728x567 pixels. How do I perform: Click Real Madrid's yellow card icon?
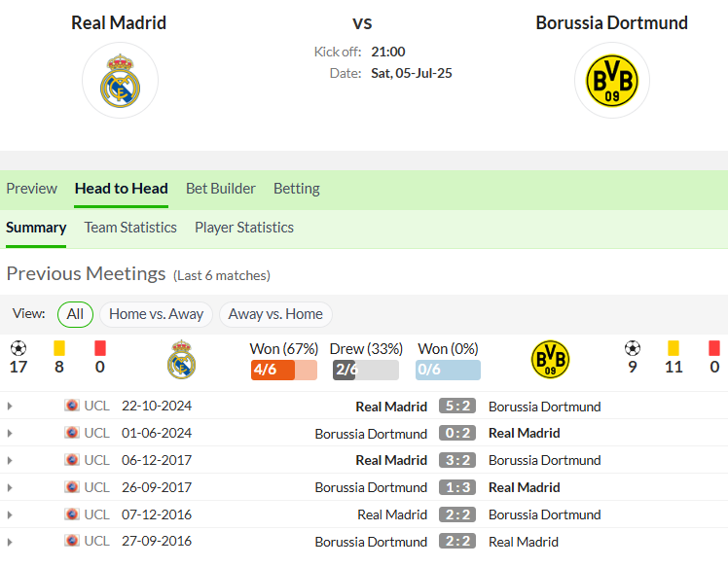click(59, 348)
